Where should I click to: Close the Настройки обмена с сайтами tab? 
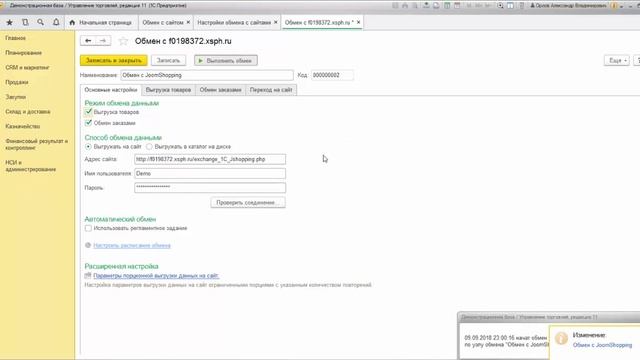coord(276,22)
